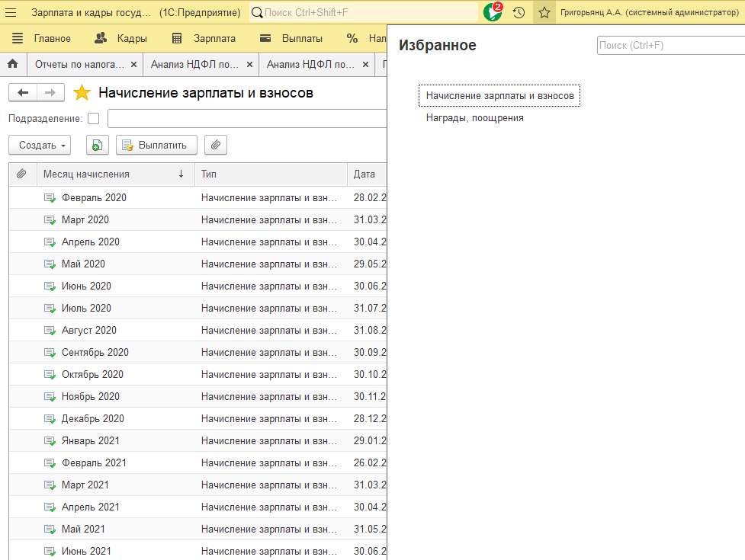Open the main hamburger menu
Screen dimensions: 745x560
(11, 13)
